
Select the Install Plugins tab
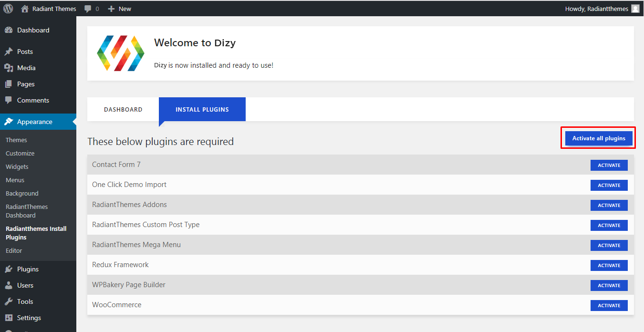[202, 109]
